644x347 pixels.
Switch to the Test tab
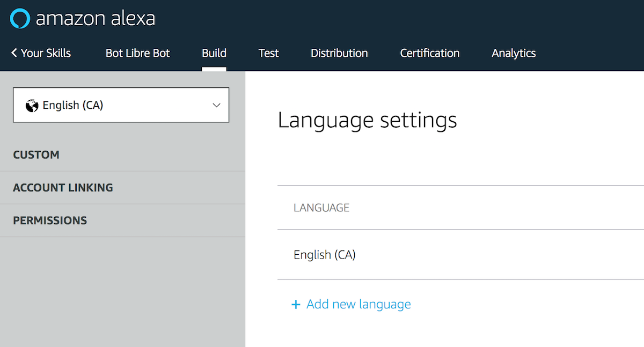[269, 53]
